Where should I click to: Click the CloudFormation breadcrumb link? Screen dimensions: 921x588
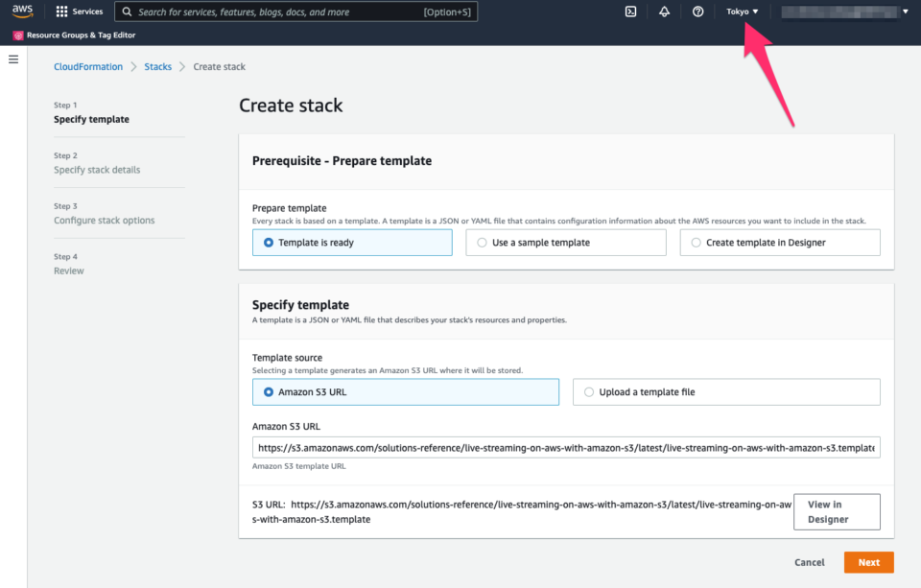click(x=88, y=66)
